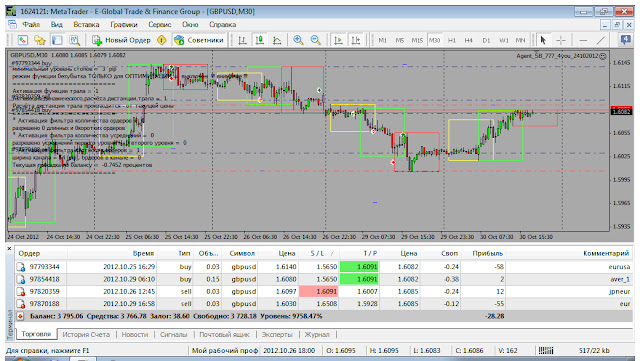Select the crosshair cursor tool
Screen dimensions: 640x361
(x=561, y=40)
